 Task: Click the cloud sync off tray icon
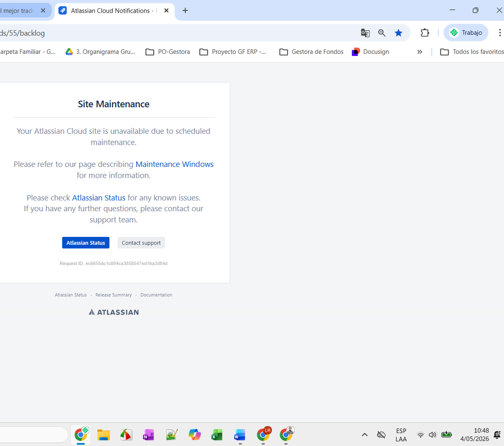381,435
